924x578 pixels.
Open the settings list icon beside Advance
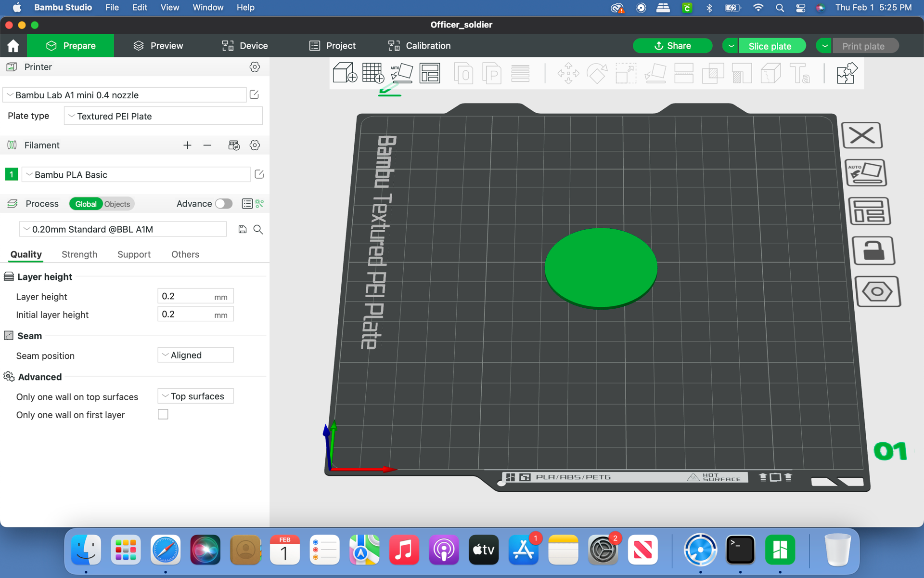247,204
